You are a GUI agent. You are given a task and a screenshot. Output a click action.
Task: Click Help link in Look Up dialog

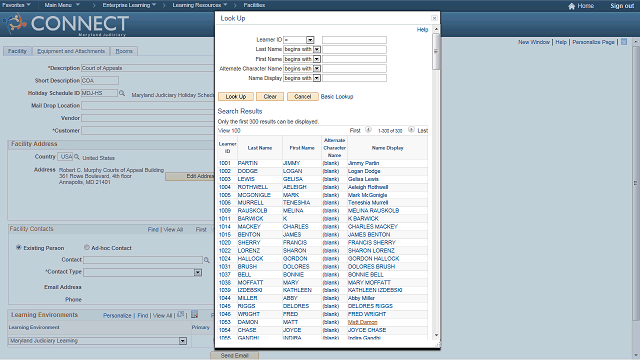422,30
